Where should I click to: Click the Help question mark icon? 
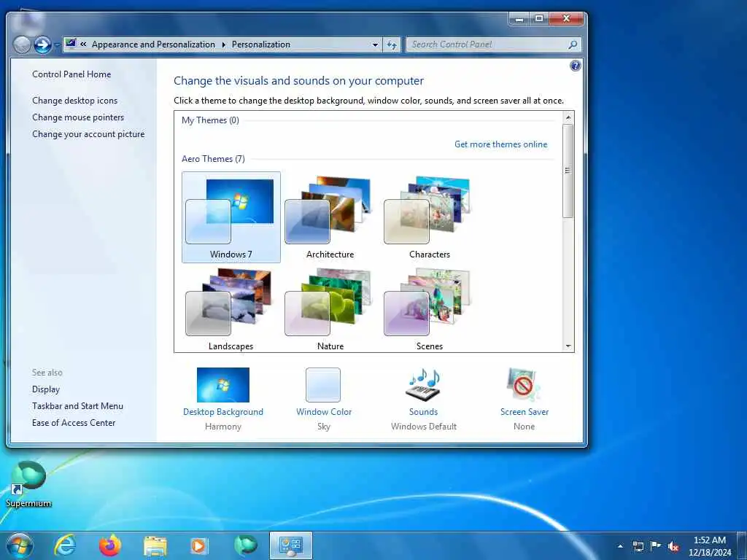(575, 66)
